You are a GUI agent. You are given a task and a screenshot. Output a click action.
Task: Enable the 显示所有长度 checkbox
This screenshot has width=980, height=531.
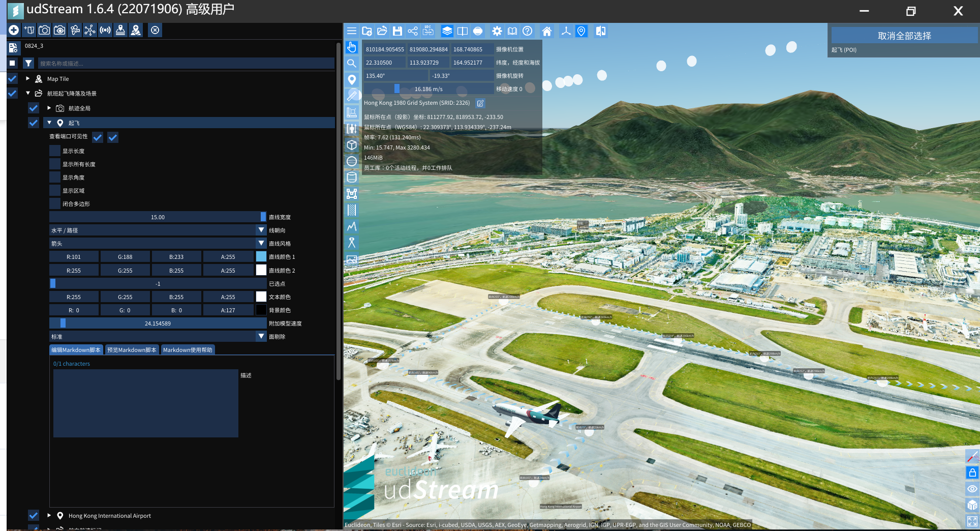55,164
